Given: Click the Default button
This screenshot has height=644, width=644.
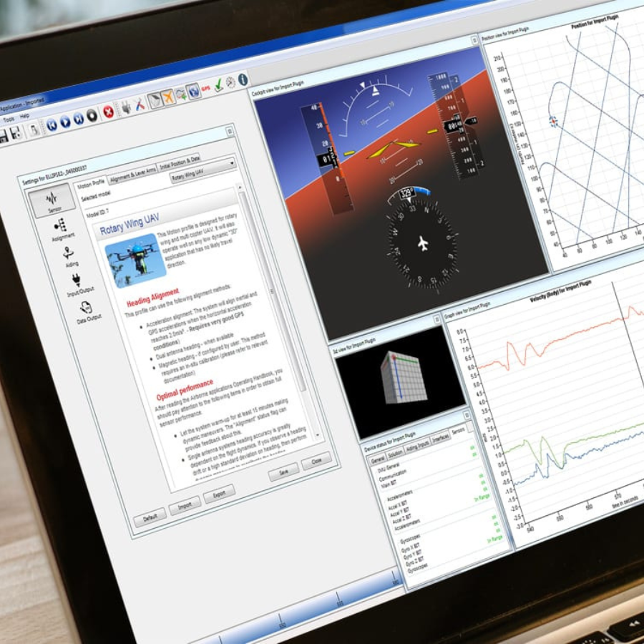Looking at the screenshot, I should coord(150,517).
